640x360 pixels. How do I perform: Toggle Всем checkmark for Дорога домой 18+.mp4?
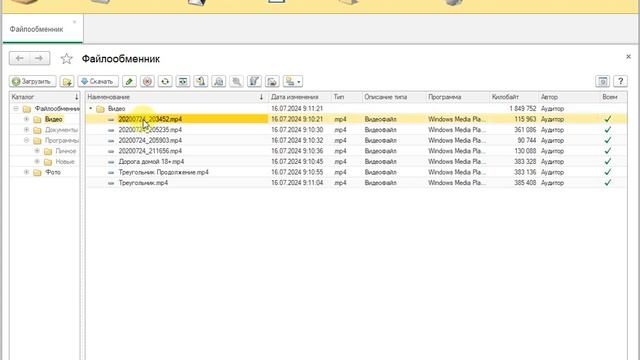click(608, 162)
